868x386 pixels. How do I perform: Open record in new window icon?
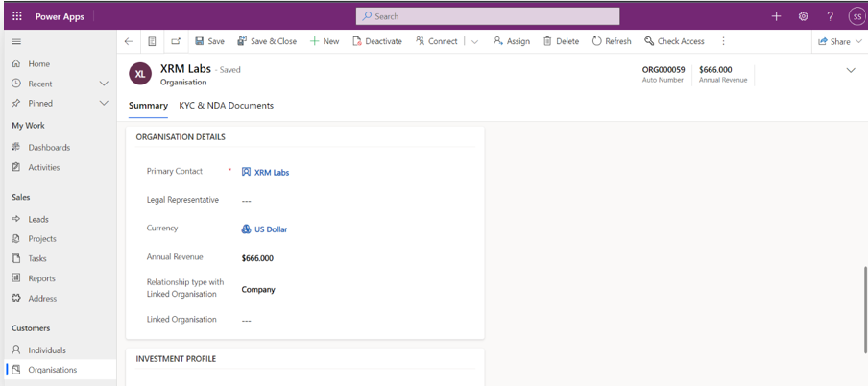(x=176, y=41)
